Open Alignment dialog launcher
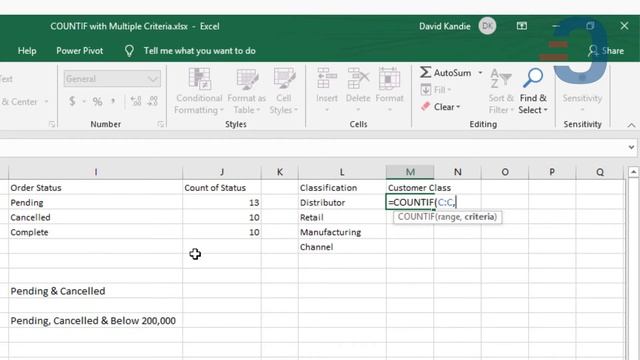 click(x=52, y=124)
